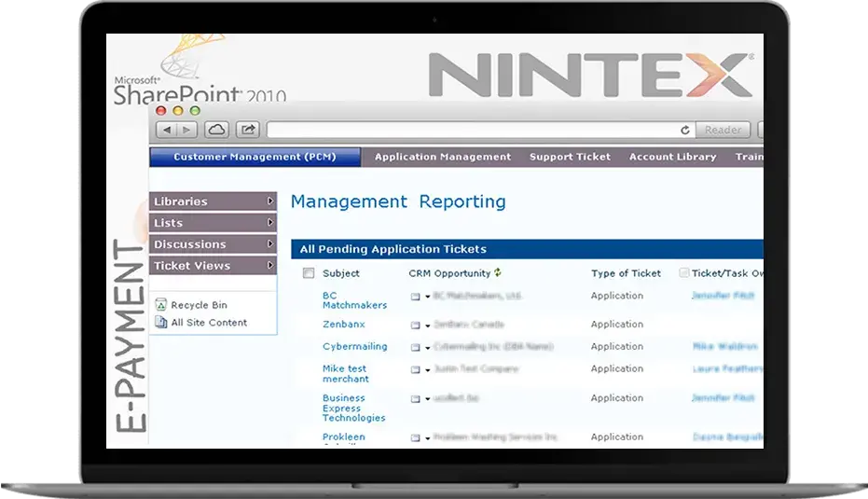Toggle the checkbox beside Ticket/Task column header

point(684,272)
